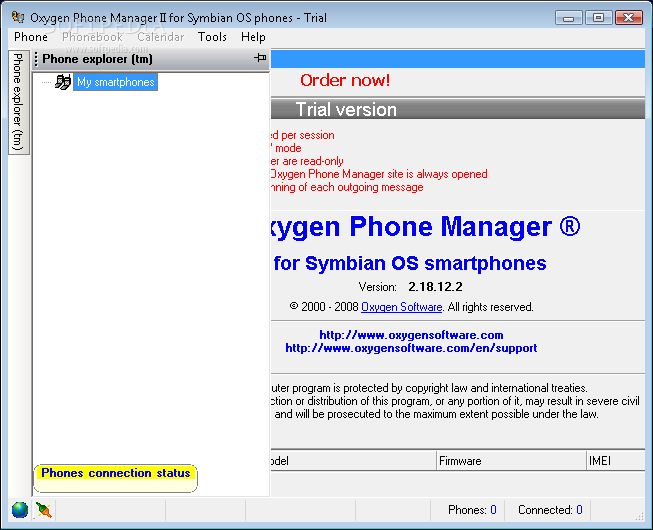Viewport: 653px width, 530px height.
Task: Click the version number 2.18.12.2
Action: click(x=435, y=286)
